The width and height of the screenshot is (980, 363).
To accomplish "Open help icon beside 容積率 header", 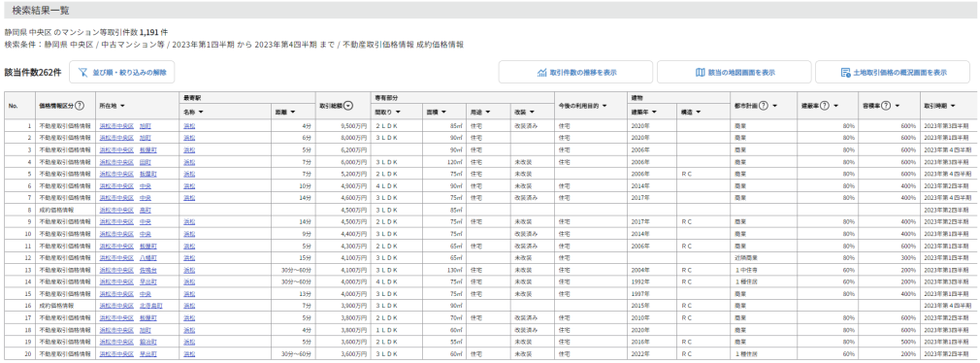I will [x=886, y=106].
